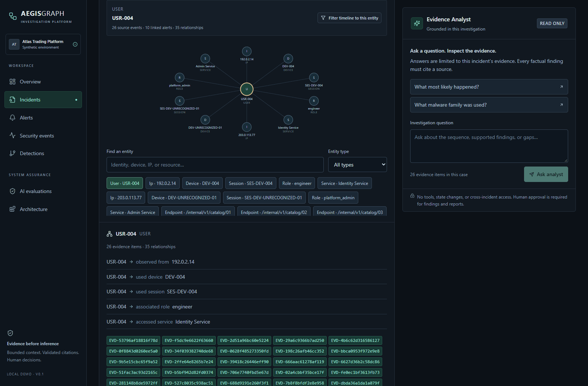Ask 'What malware family was used?' suggestion
This screenshot has width=588, height=386.
pos(489,105)
